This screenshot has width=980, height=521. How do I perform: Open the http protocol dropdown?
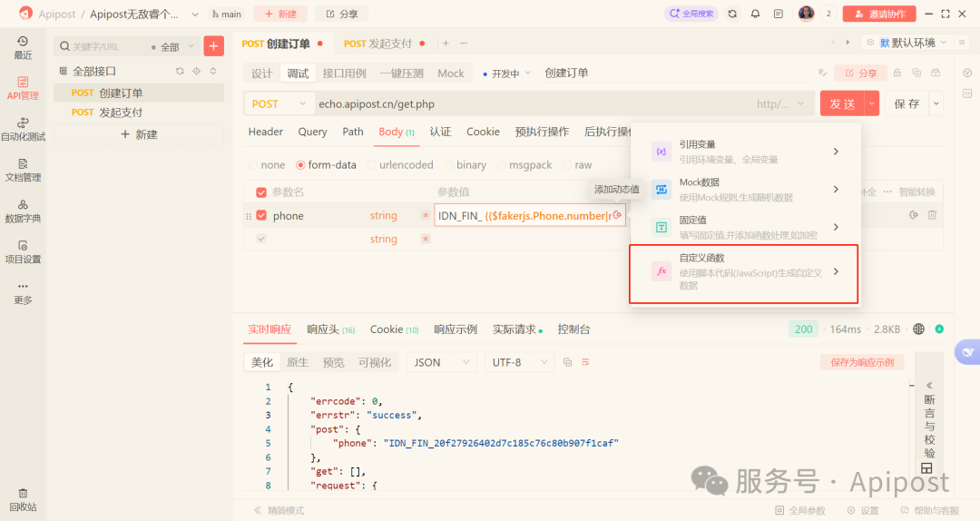pos(780,103)
